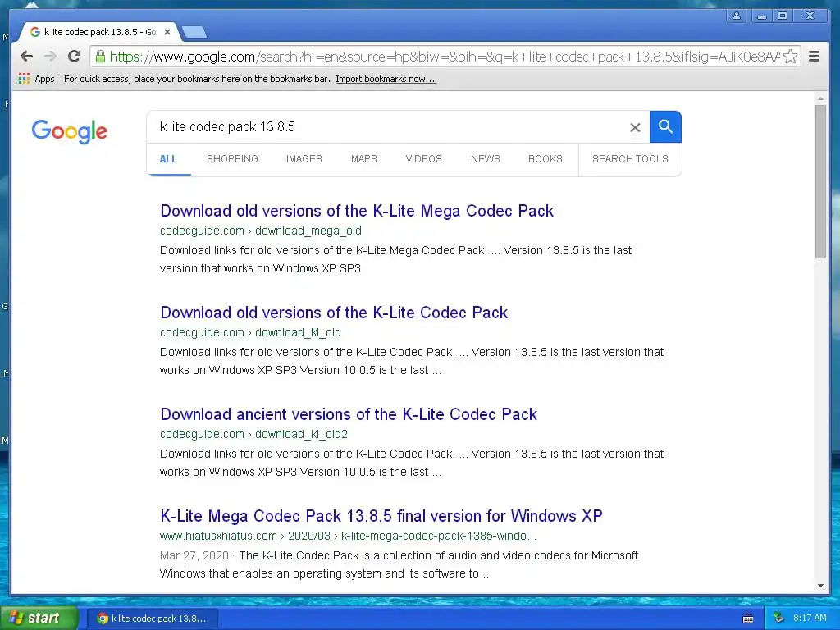This screenshot has height=630, width=840.
Task: Click the www.hiatusxhiatus.com result URL
Action: tap(348, 536)
